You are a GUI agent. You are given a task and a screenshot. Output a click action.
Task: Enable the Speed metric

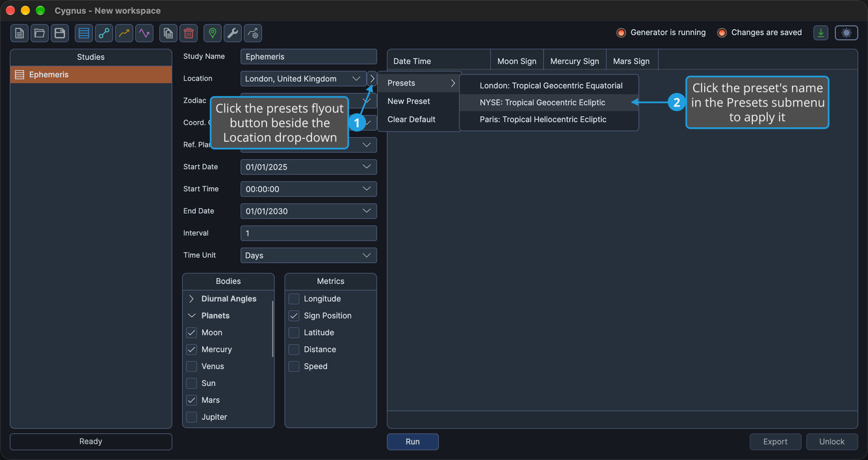[x=294, y=366]
